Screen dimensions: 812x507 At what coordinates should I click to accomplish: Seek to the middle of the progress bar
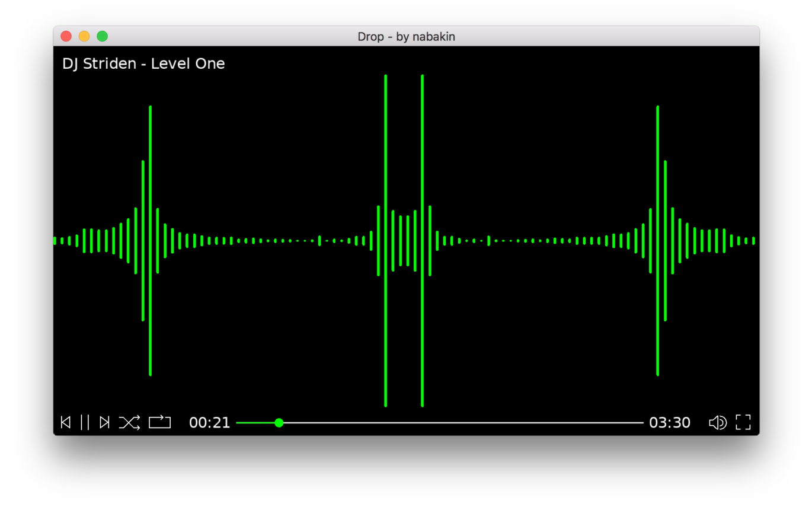point(440,423)
